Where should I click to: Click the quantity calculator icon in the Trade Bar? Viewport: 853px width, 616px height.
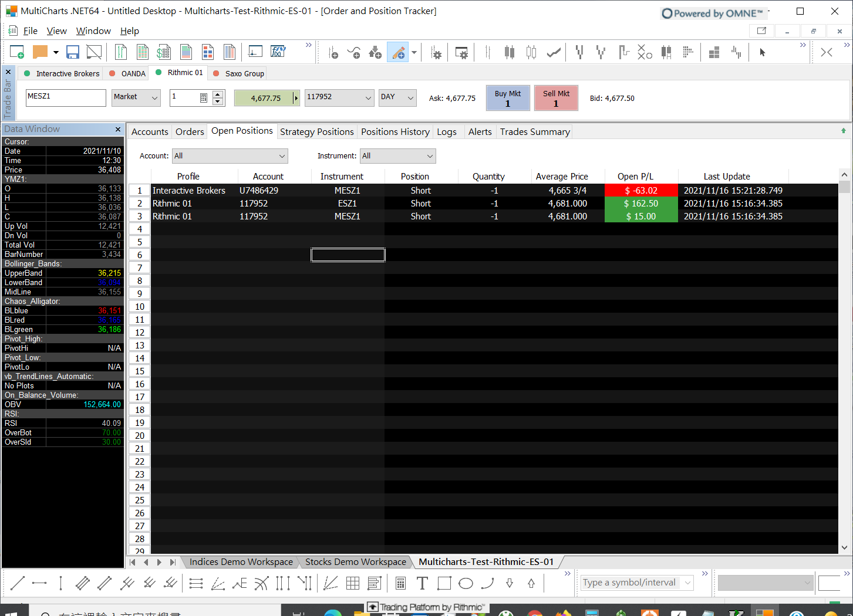pos(204,98)
